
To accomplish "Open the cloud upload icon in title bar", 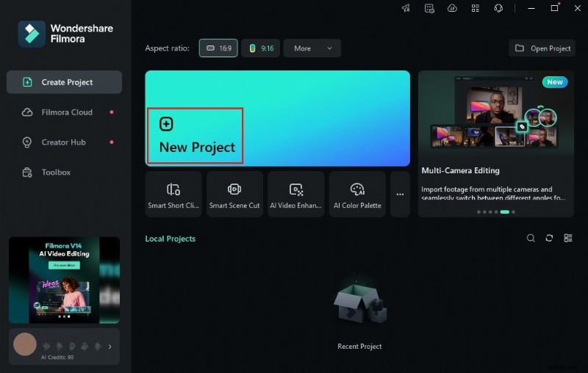I will (x=452, y=8).
